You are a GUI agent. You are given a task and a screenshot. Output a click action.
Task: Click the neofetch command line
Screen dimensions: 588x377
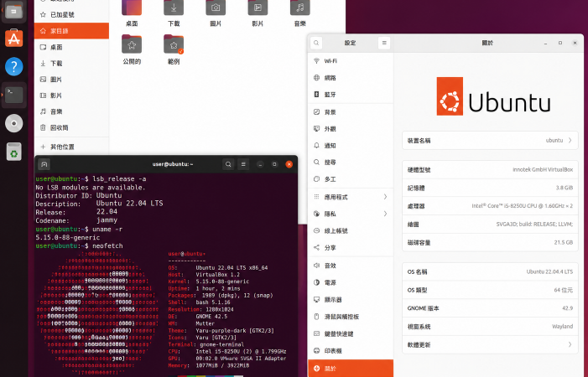click(79, 245)
